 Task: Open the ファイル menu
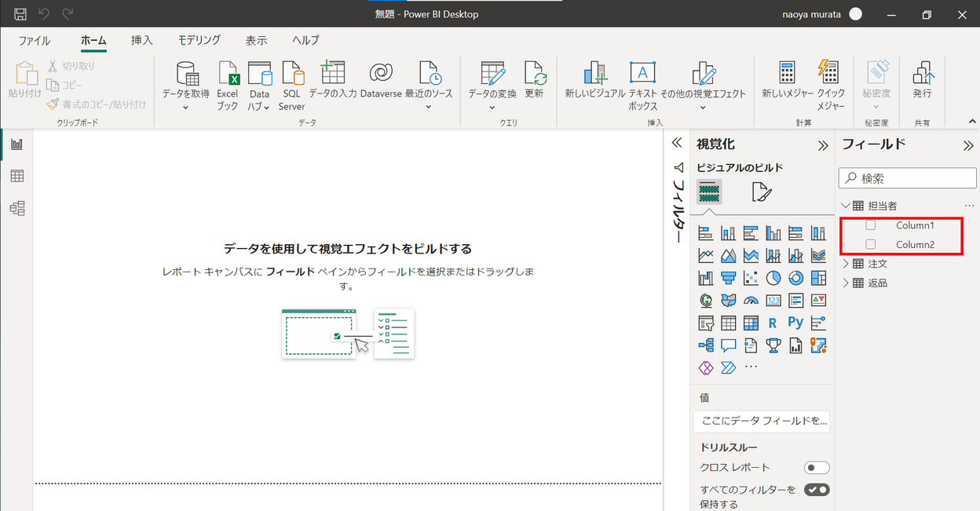pyautogui.click(x=34, y=40)
